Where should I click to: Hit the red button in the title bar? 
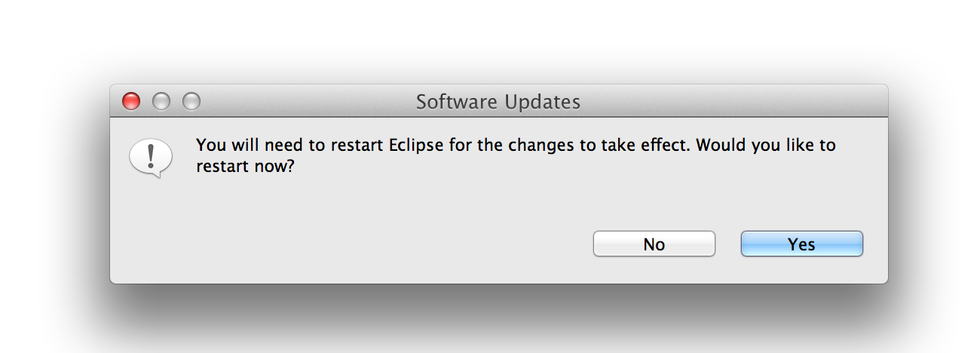[131, 101]
